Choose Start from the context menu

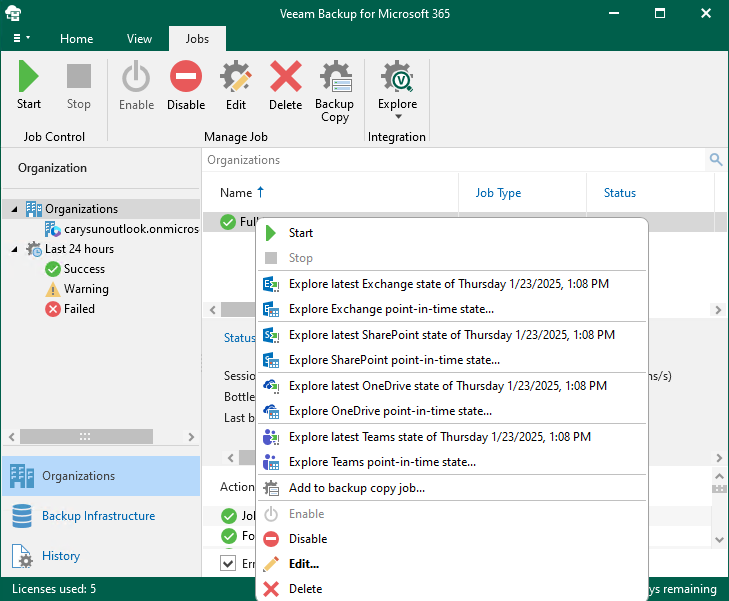click(452, 233)
